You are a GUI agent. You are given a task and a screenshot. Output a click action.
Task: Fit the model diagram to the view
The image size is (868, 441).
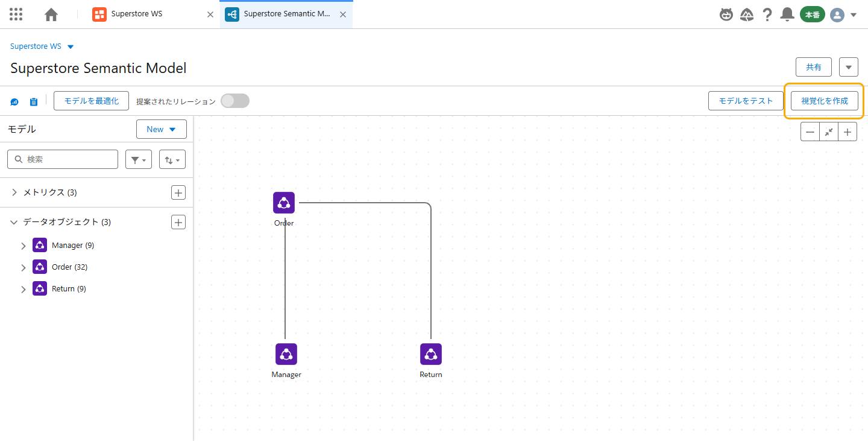point(829,132)
